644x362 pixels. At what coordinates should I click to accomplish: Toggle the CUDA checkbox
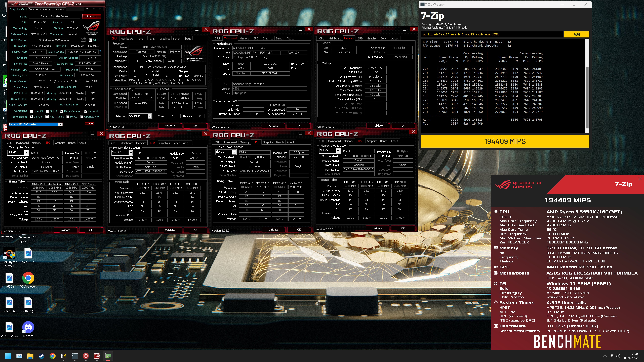(x=47, y=111)
